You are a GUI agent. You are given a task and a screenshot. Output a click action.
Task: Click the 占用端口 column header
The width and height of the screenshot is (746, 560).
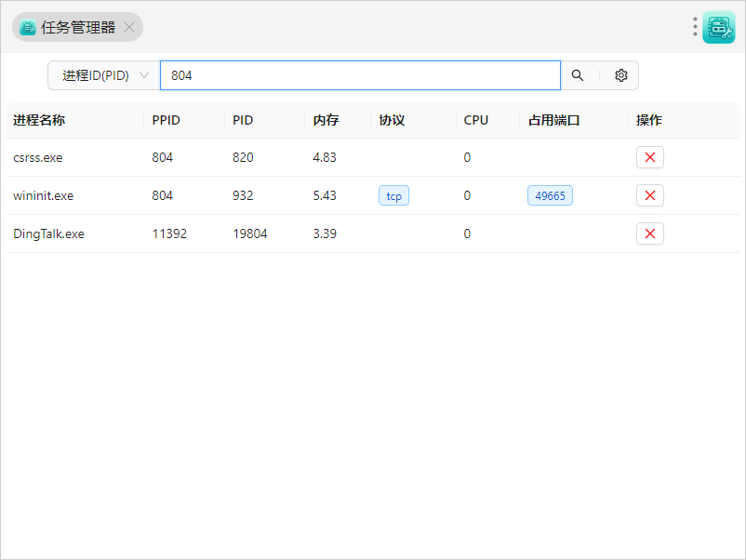pos(554,120)
